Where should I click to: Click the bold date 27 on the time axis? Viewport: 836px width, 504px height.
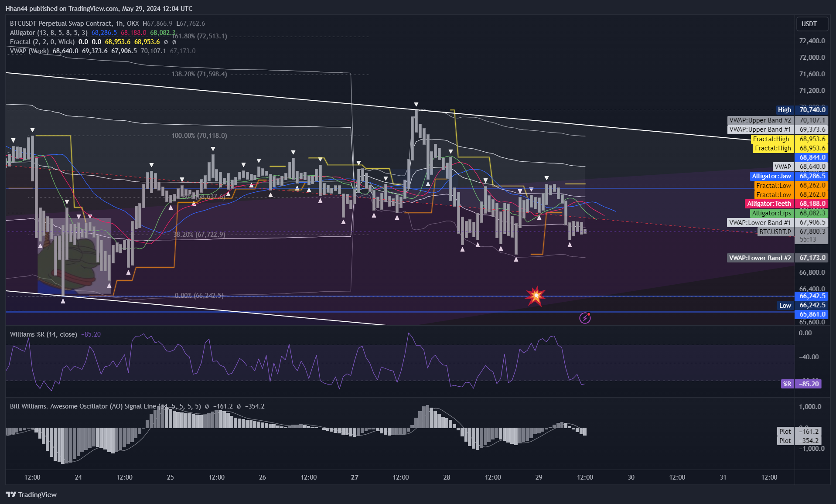355,477
